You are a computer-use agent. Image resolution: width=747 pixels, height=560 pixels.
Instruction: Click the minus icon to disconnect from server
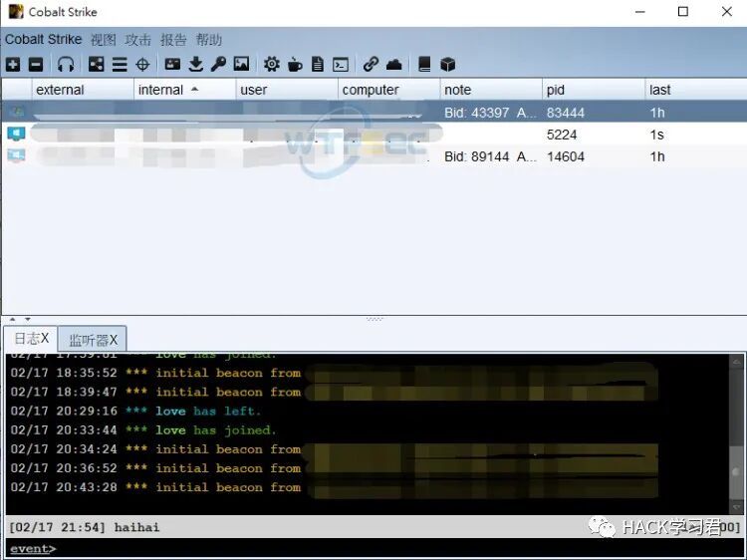tap(36, 64)
